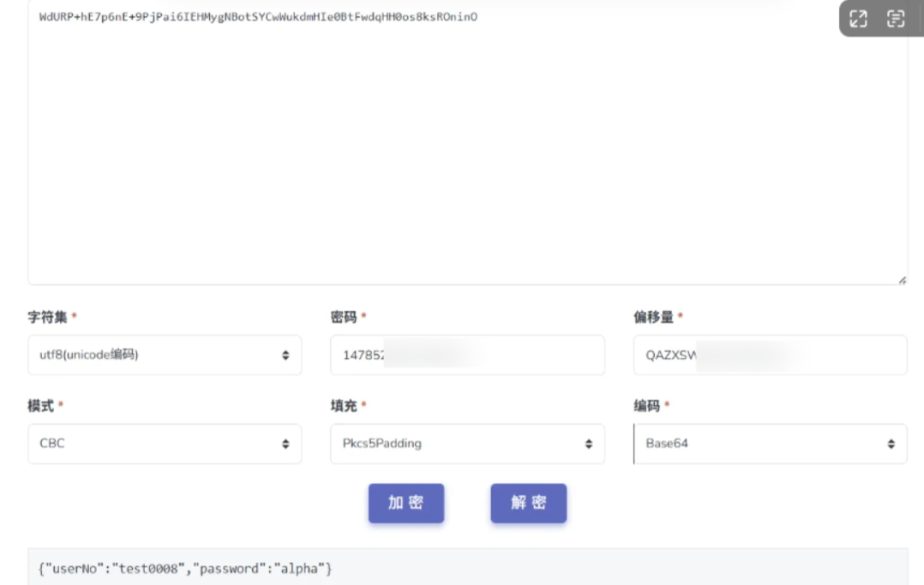924x585 pixels.
Task: Open the 填充 padding dropdown
Action: tap(467, 444)
